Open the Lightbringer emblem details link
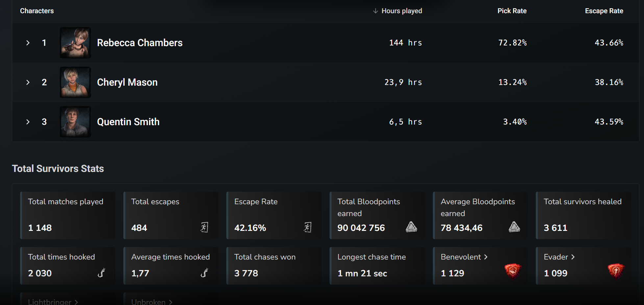Screen dimensions: 644x305 [53, 302]
